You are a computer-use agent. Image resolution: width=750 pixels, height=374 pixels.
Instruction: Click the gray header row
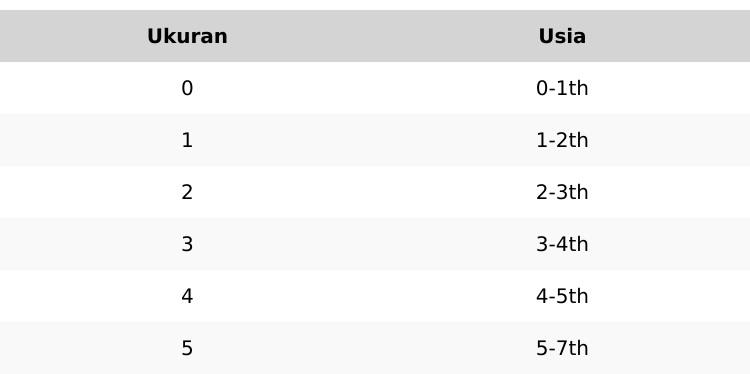[375, 36]
